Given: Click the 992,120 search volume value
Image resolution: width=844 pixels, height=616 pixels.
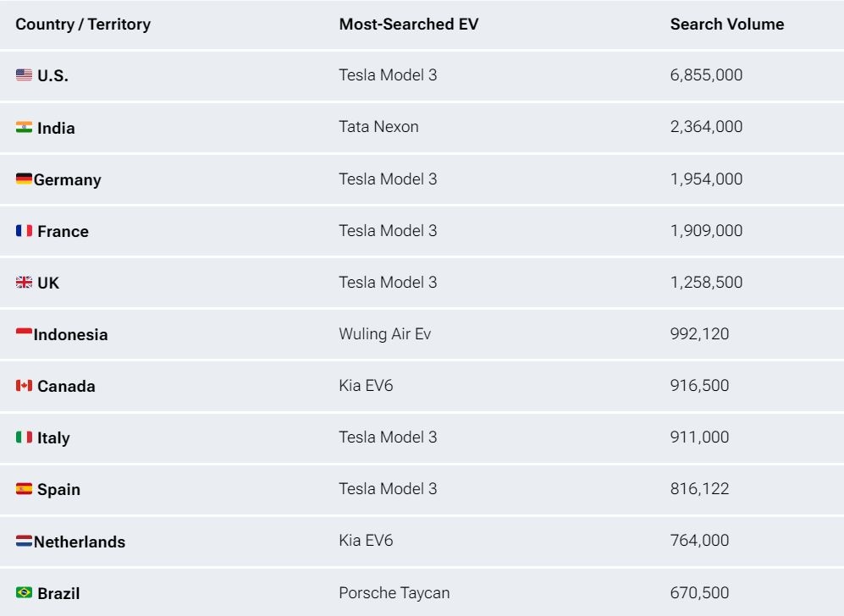Looking at the screenshot, I should tap(699, 334).
